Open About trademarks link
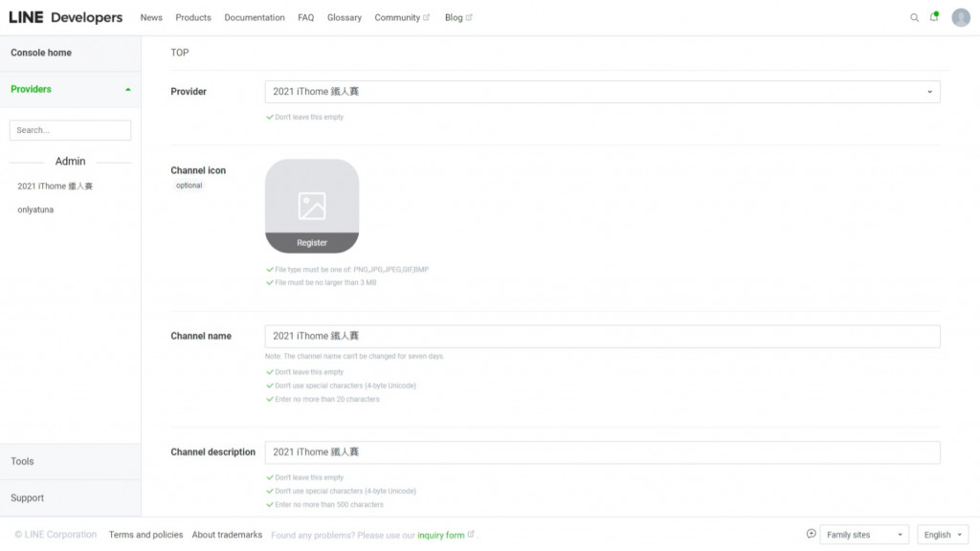This screenshot has width=980, height=551. (227, 535)
